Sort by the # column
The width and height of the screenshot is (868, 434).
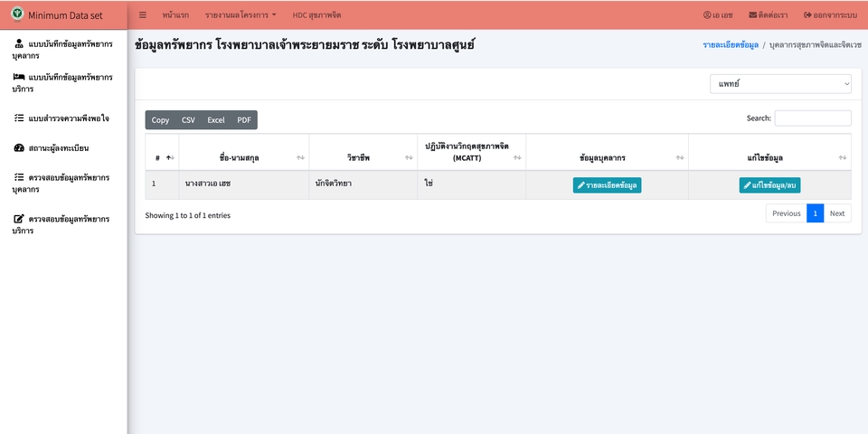162,152
